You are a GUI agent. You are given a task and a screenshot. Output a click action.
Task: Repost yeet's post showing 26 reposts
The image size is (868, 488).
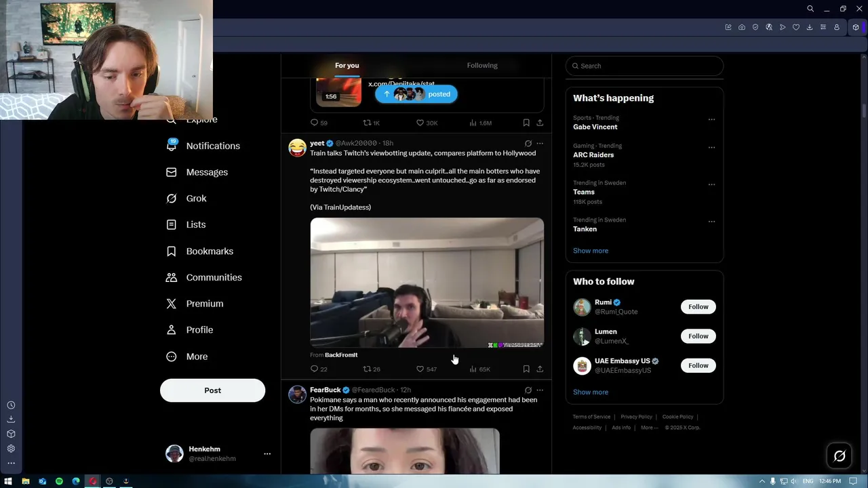tap(372, 369)
